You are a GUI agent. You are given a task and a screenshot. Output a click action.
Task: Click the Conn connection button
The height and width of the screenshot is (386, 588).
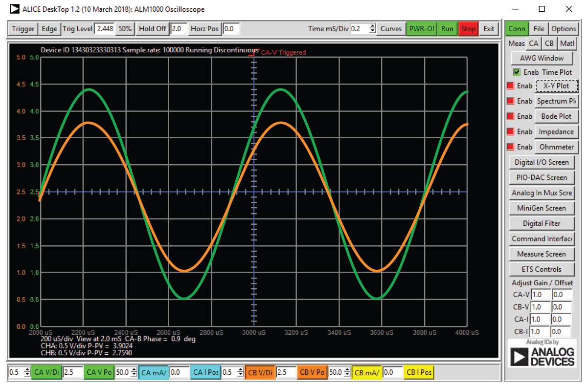coord(517,29)
